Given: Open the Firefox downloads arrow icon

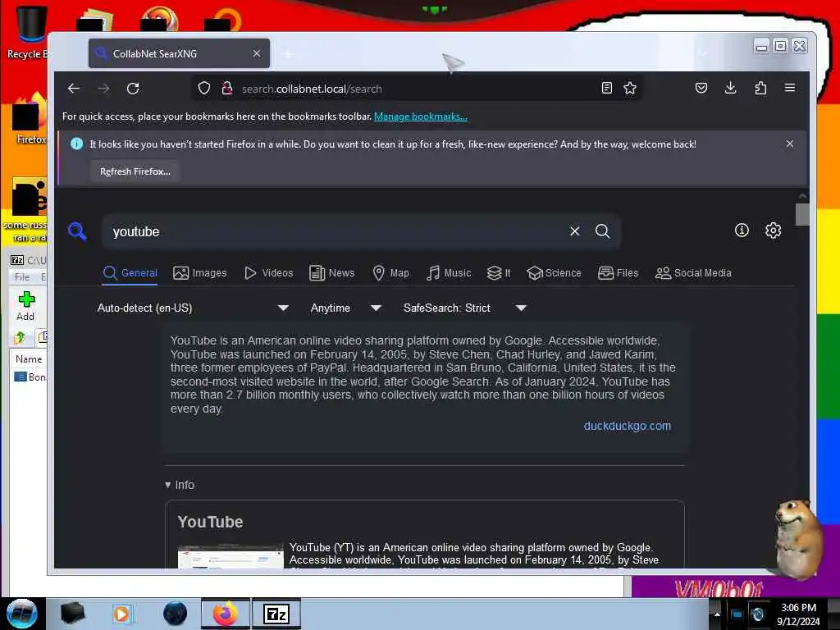Looking at the screenshot, I should click(731, 88).
